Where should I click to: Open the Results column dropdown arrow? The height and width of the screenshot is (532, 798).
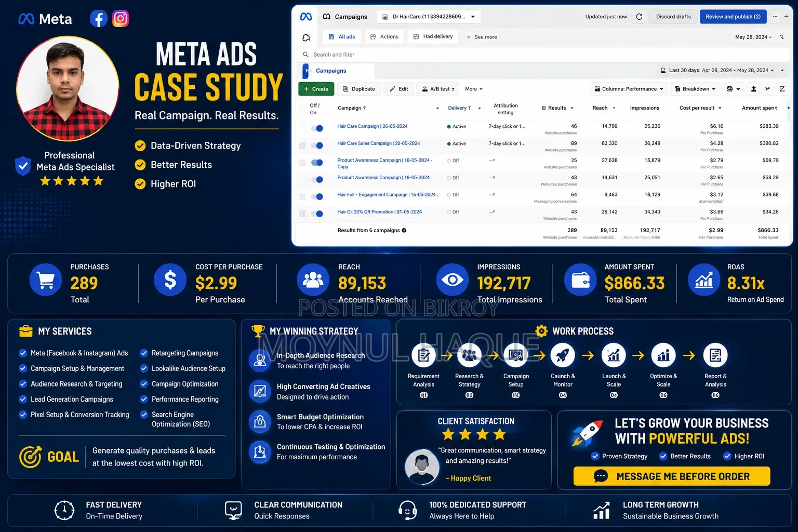pyautogui.click(x=572, y=108)
